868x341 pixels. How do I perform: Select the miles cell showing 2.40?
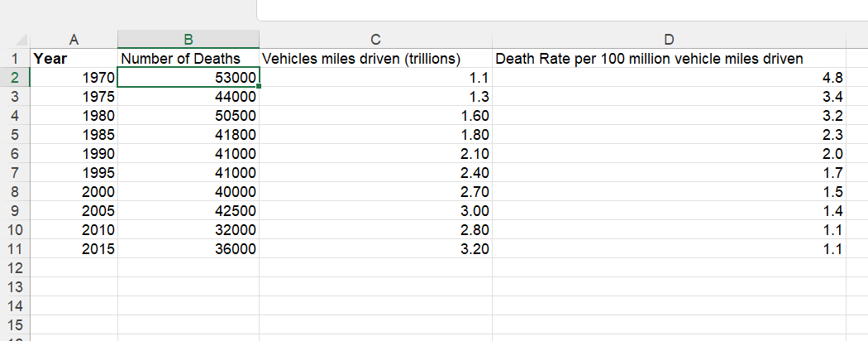[x=375, y=172]
